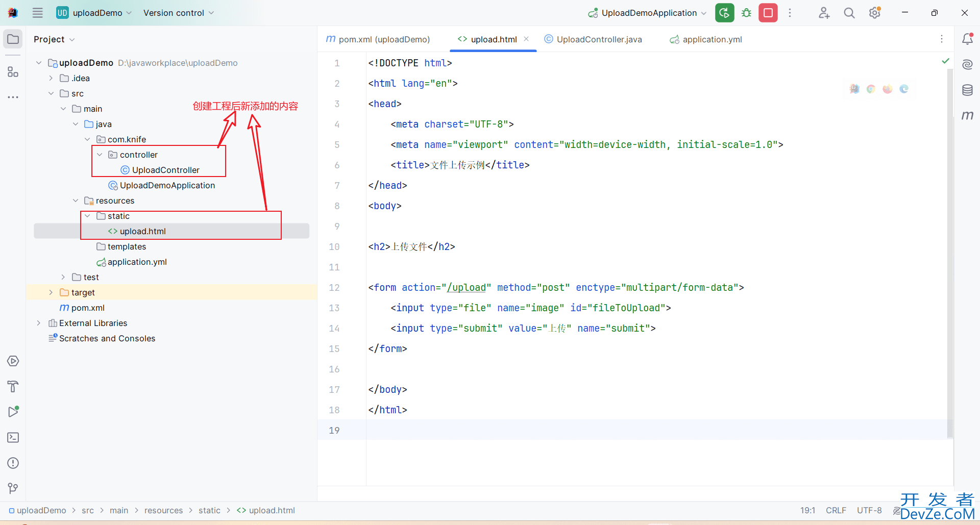Collapse the resources folder
The height and width of the screenshot is (525, 980).
[x=76, y=201]
